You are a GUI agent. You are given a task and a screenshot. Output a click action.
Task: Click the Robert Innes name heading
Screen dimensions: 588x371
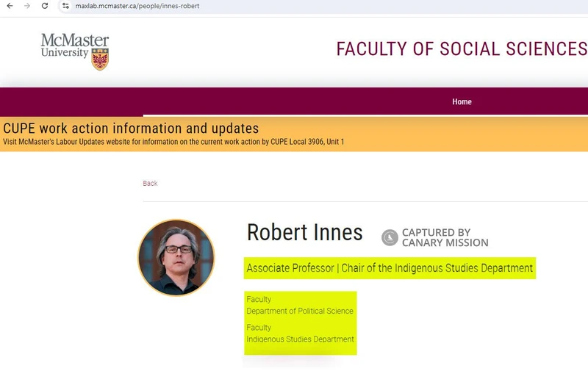304,232
